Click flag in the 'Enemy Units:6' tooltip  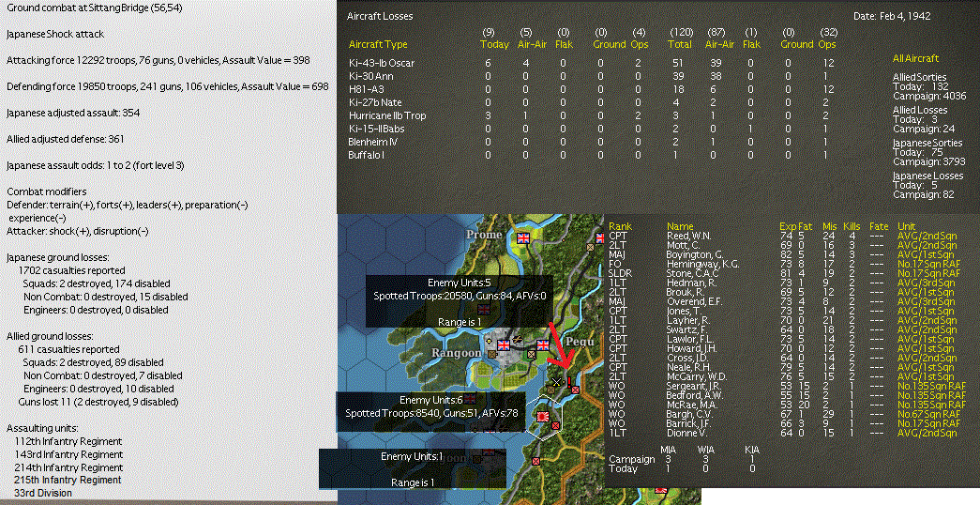[x=470, y=398]
